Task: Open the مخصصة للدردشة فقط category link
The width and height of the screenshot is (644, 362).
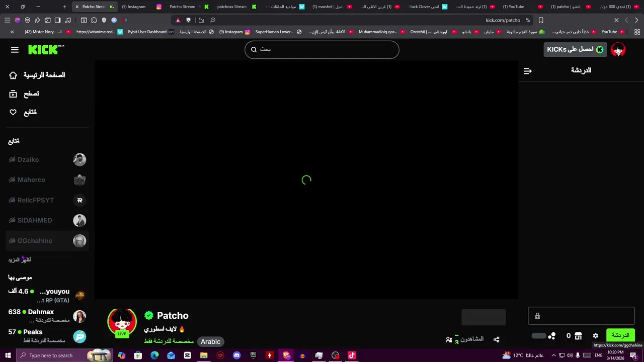Action: click(169, 341)
